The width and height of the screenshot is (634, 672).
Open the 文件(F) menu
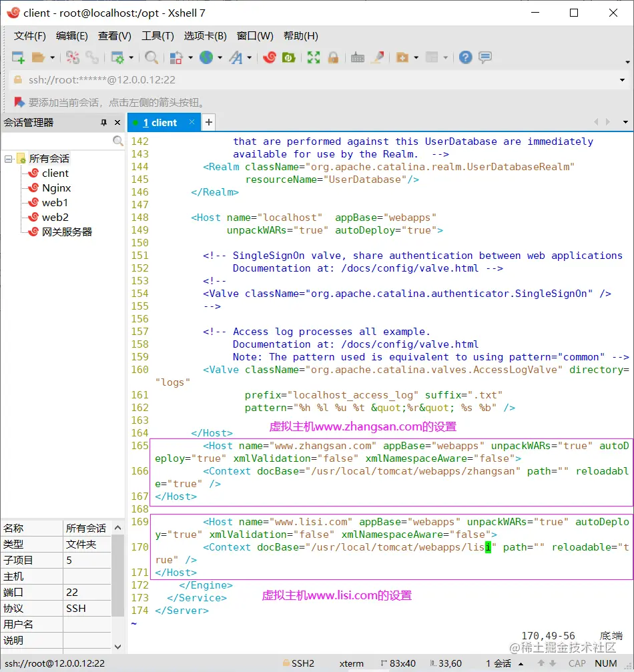point(30,36)
